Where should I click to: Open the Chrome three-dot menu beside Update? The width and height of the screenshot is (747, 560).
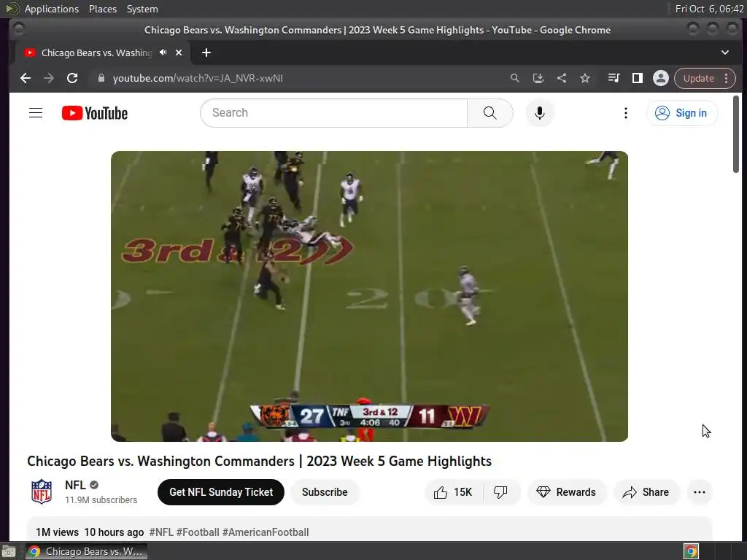726,78
